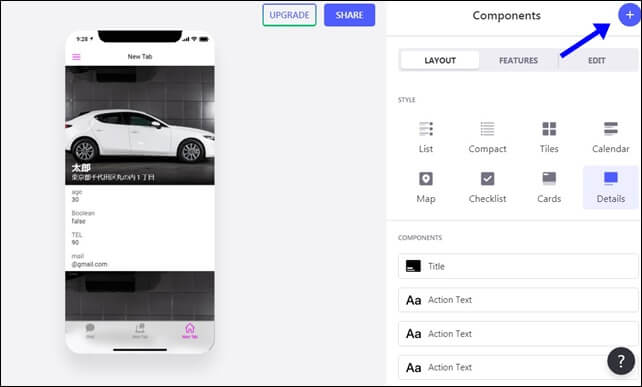Pick the Calendar layout style

pyautogui.click(x=610, y=138)
